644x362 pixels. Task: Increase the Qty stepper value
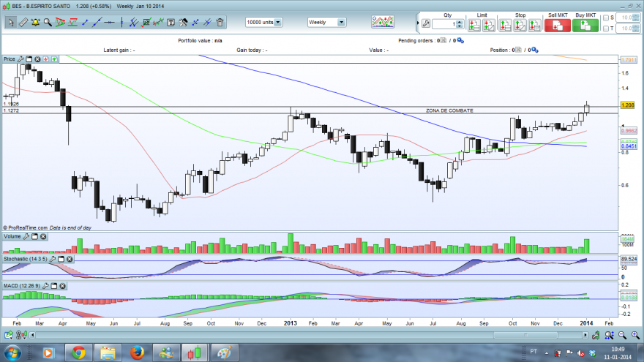pyautogui.click(x=460, y=22)
